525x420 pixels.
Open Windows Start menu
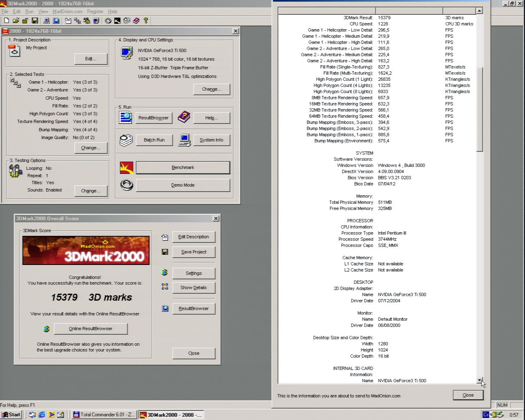(11, 415)
